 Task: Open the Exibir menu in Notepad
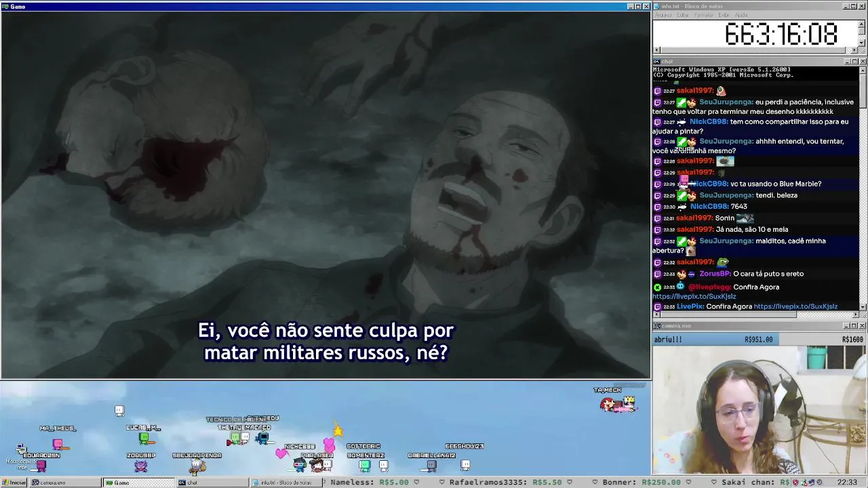724,15
